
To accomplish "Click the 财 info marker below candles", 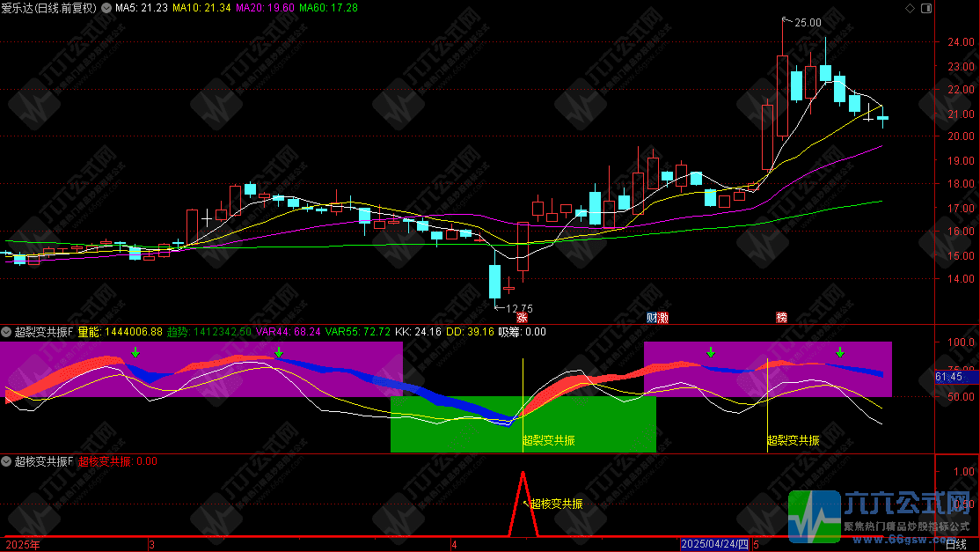I will pos(652,317).
